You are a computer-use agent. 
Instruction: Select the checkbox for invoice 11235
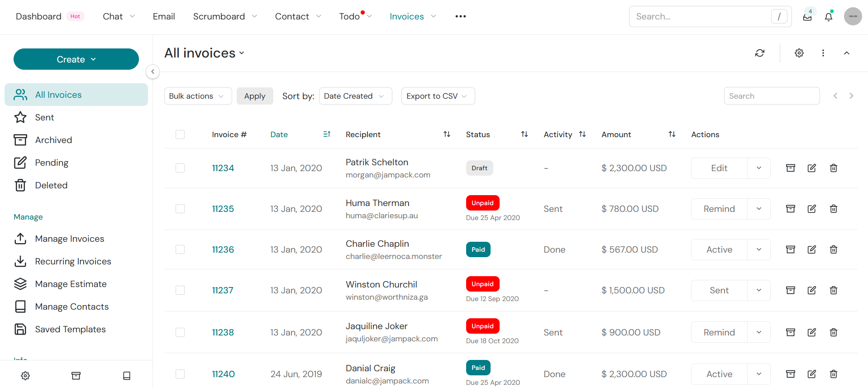pos(180,209)
